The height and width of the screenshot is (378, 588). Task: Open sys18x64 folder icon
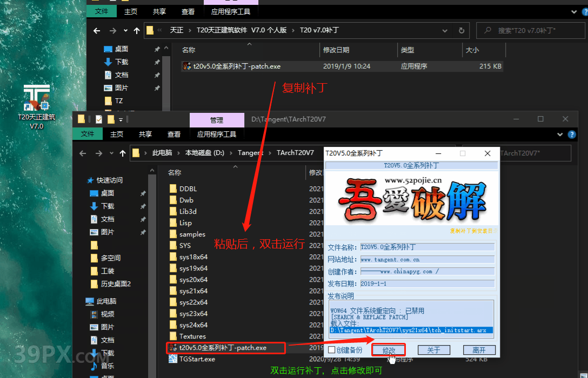pos(173,256)
